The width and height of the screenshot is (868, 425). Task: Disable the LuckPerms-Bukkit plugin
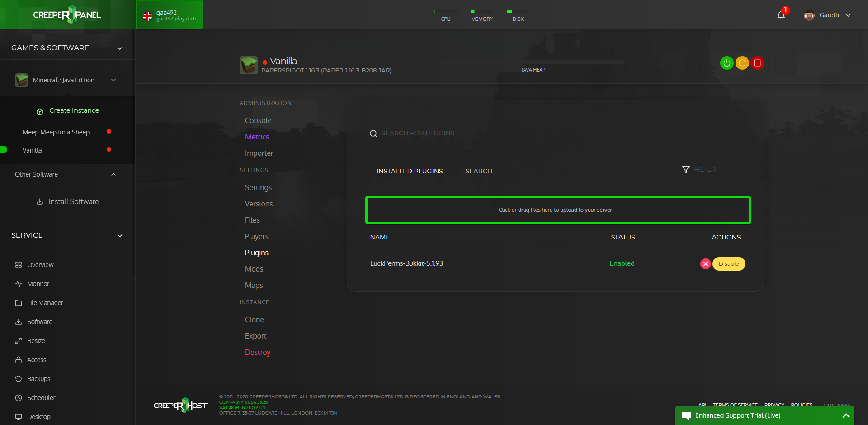click(729, 264)
